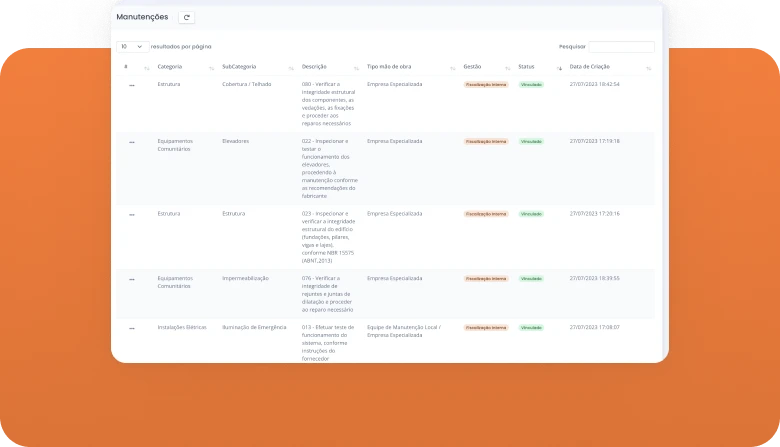This screenshot has height=447, width=780.
Task: Sort by the Descrição column header
Action: point(315,67)
